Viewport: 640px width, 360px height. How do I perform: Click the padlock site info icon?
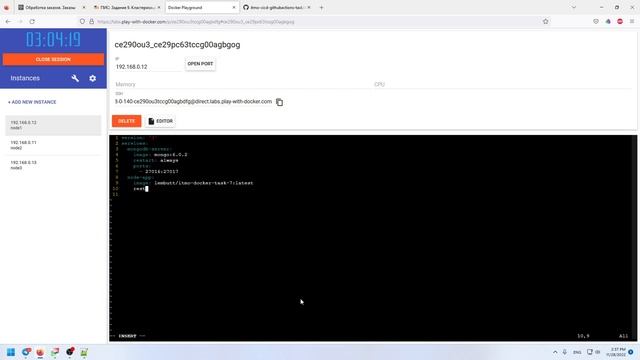91,21
